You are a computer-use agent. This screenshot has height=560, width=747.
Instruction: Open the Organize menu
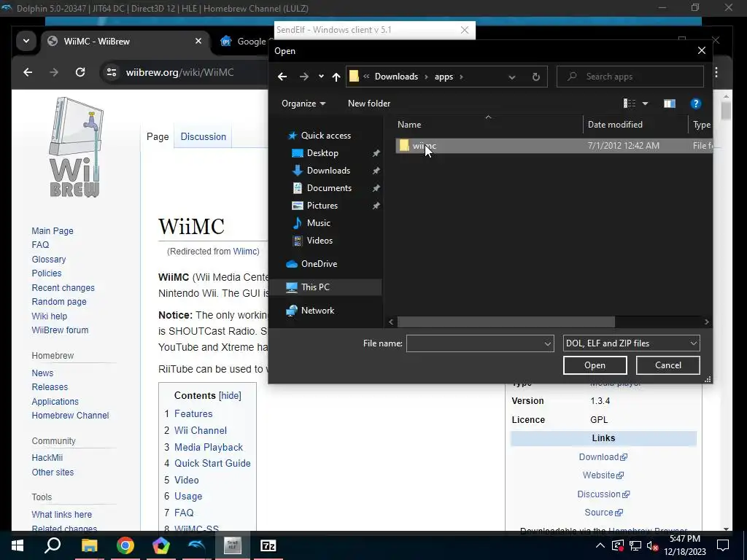(x=303, y=104)
